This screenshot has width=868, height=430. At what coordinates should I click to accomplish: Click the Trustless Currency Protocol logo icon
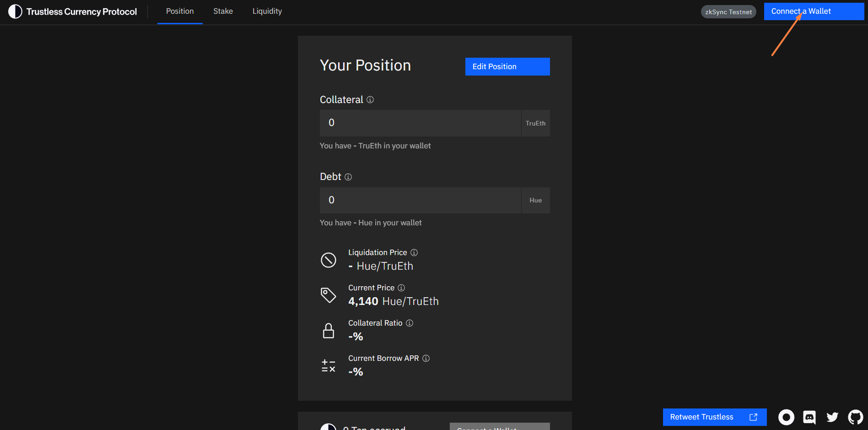(15, 11)
